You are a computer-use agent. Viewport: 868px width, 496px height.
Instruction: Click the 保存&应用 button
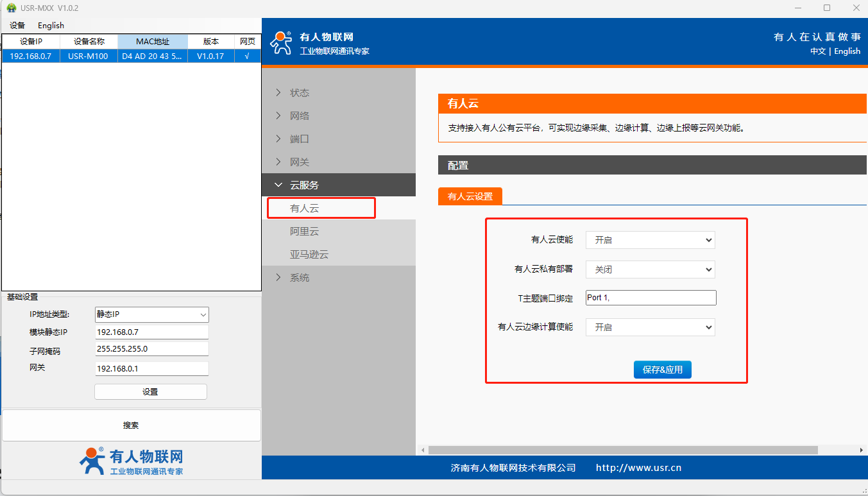click(x=662, y=370)
